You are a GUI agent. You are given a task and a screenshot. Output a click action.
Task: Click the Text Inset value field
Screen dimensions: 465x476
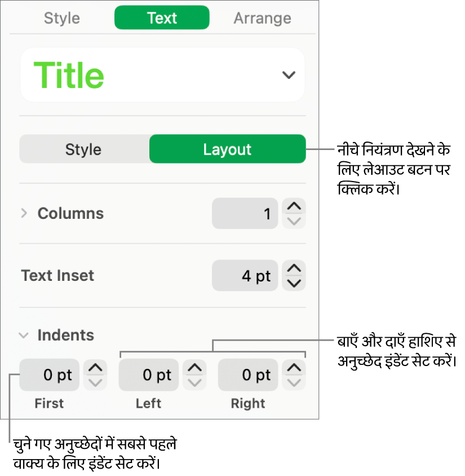tap(245, 276)
